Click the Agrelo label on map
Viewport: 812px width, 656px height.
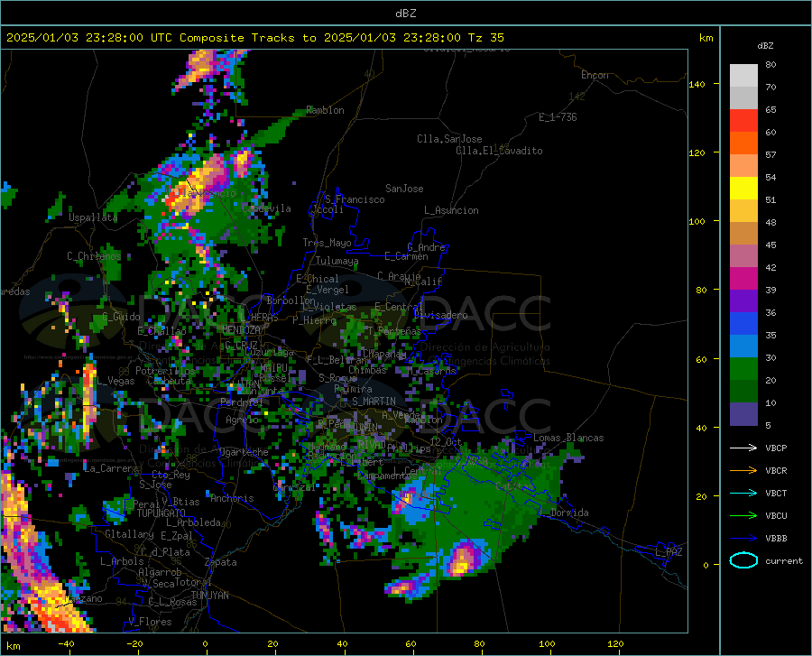click(242, 420)
